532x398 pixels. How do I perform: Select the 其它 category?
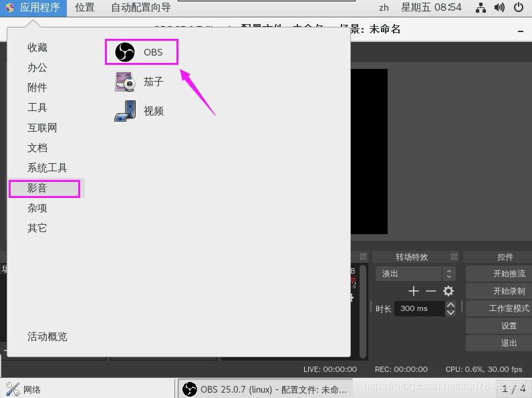coord(37,228)
